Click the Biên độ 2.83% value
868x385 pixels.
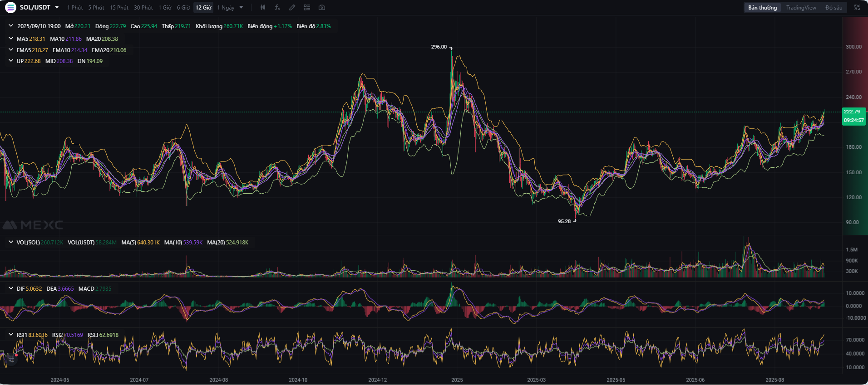coord(314,26)
